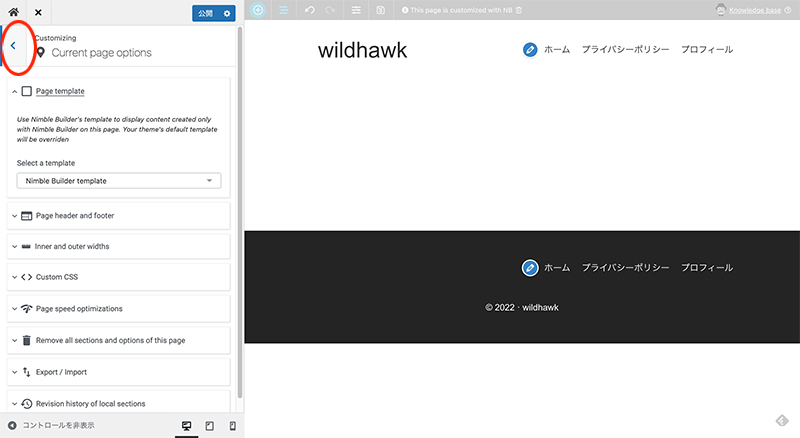Image resolution: width=800 pixels, height=438 pixels.
Task: Click プロフィール in the footer menu
Action: [707, 267]
